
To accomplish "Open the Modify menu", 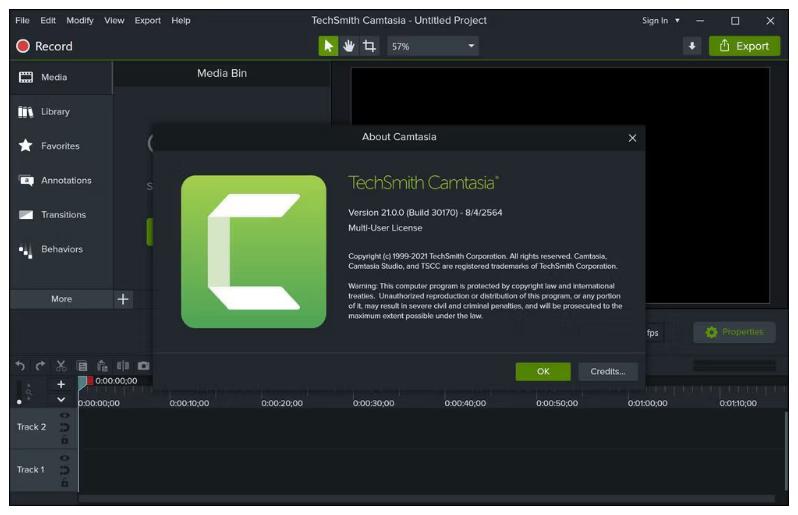I will click(80, 20).
